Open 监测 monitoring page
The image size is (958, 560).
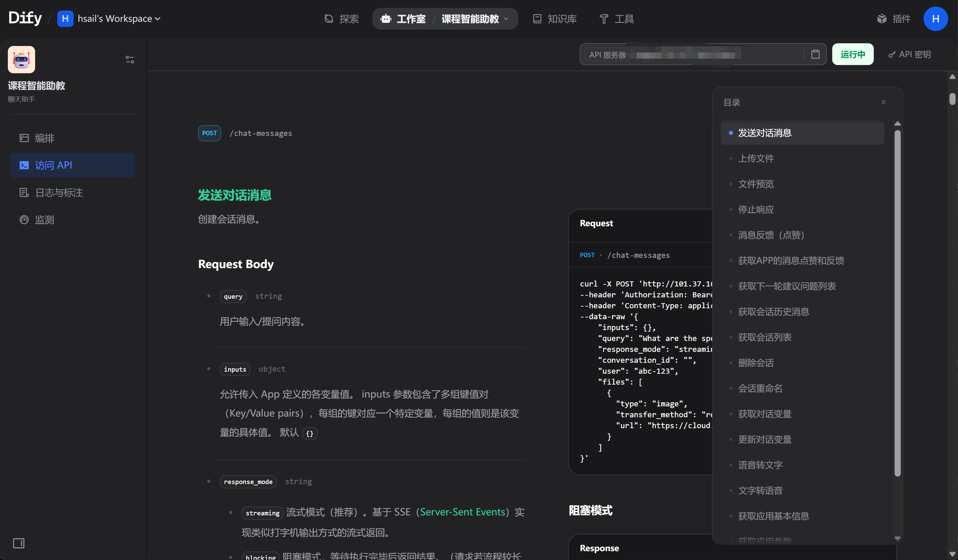pos(73,220)
